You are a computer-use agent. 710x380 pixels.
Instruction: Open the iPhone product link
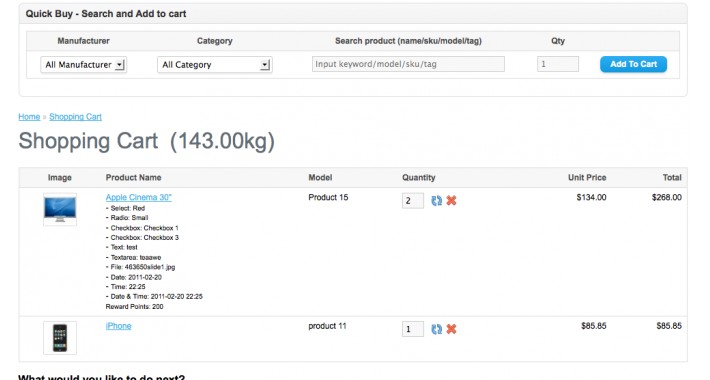pyautogui.click(x=119, y=326)
